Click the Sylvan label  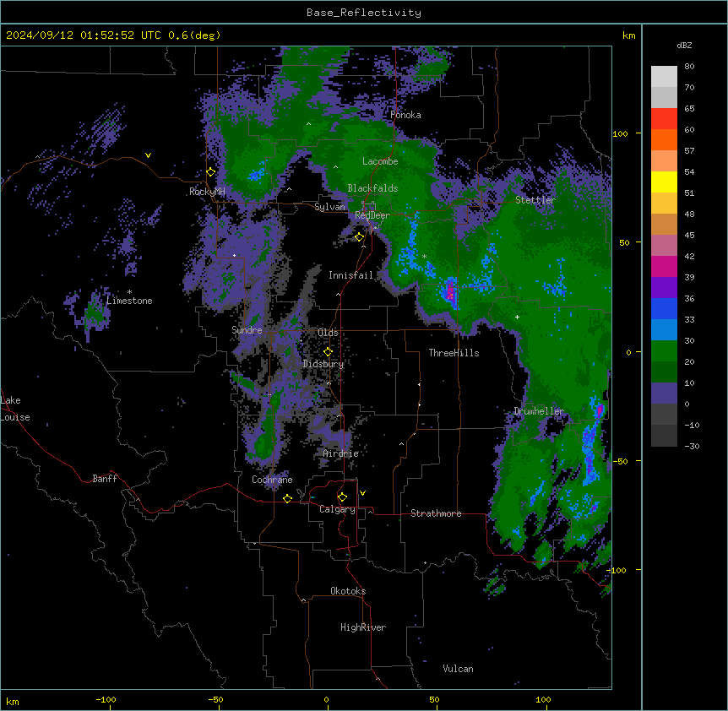(329, 207)
